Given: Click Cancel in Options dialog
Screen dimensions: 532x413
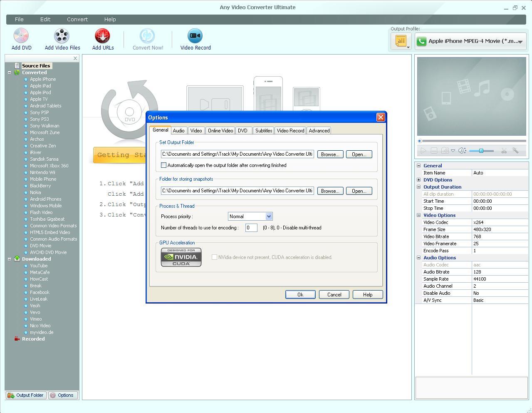Looking at the screenshot, I should 334,295.
